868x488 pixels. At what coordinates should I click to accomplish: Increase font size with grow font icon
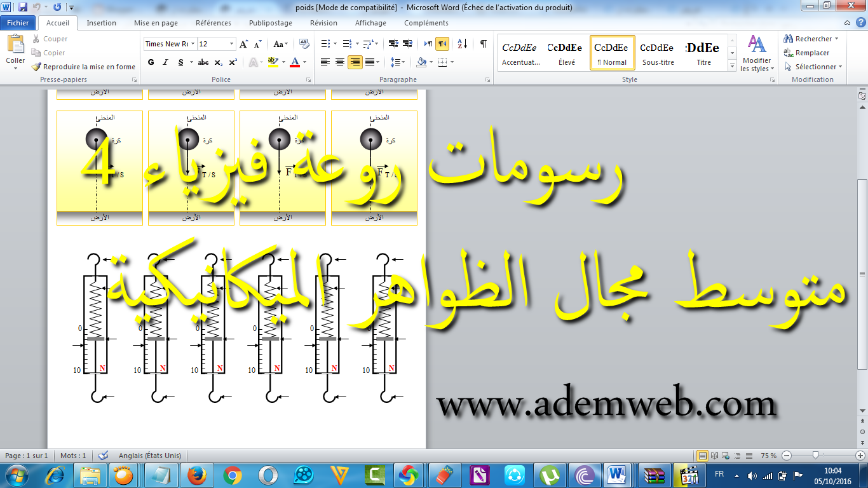tap(244, 44)
